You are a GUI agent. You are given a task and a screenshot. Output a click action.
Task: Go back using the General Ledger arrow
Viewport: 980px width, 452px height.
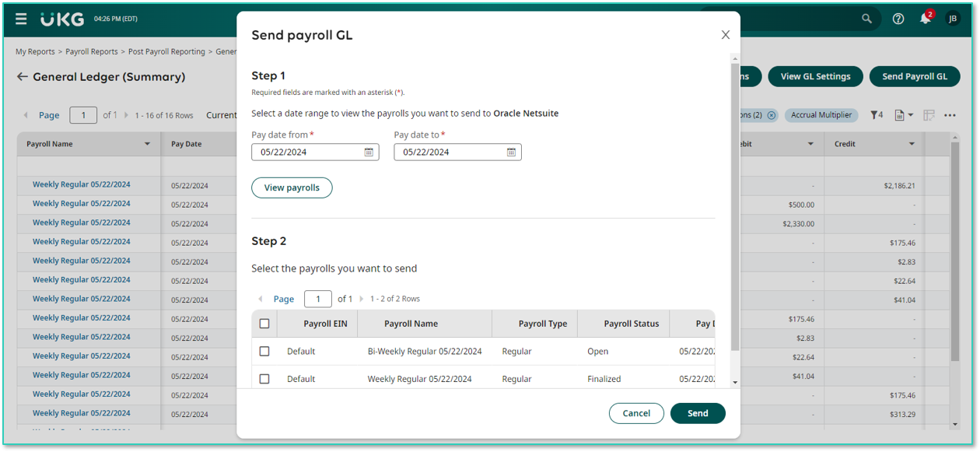pos(23,77)
